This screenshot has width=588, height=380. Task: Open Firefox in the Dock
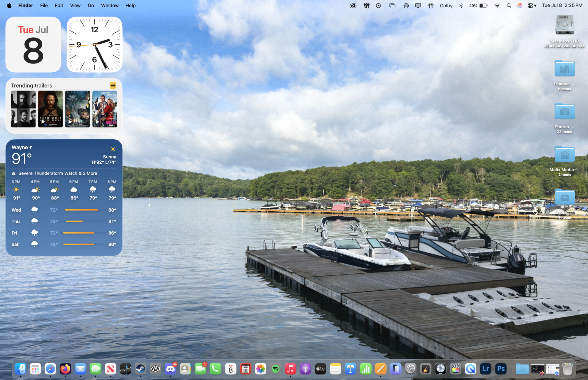coord(65,369)
